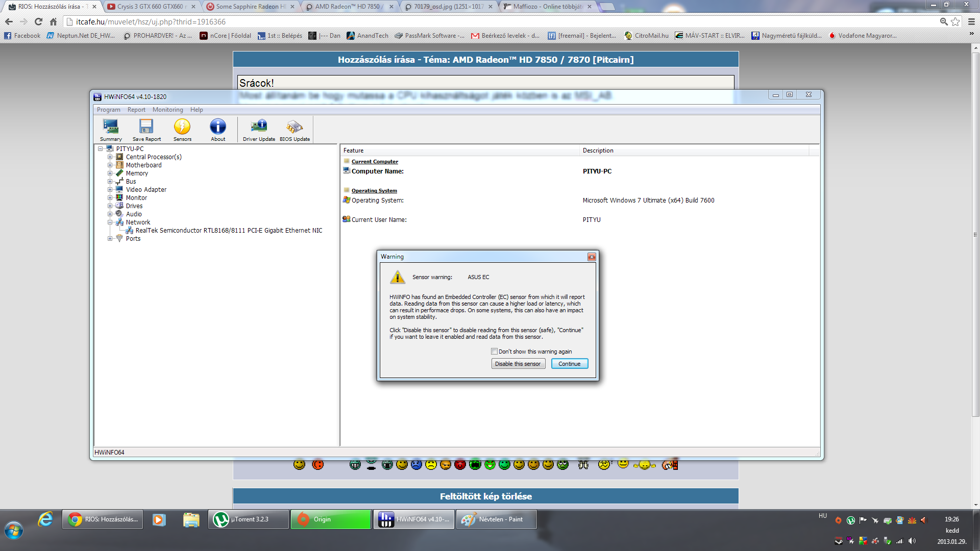Open the Windows Start orb
The image size is (980, 551).
(x=14, y=531)
